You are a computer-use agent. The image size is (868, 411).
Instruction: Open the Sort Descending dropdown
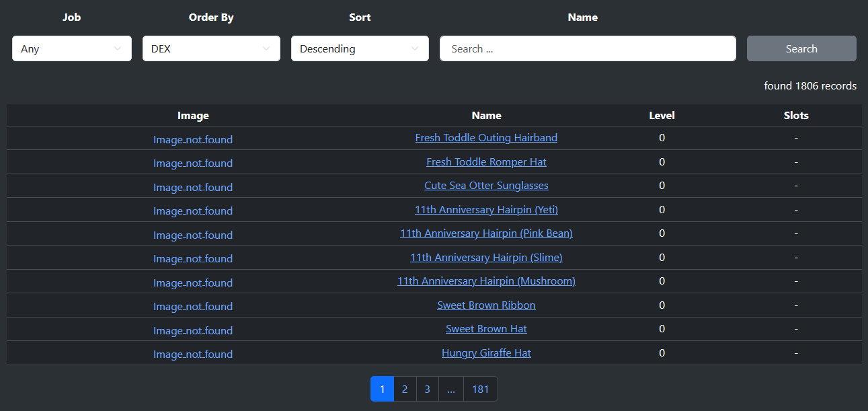[x=360, y=48]
